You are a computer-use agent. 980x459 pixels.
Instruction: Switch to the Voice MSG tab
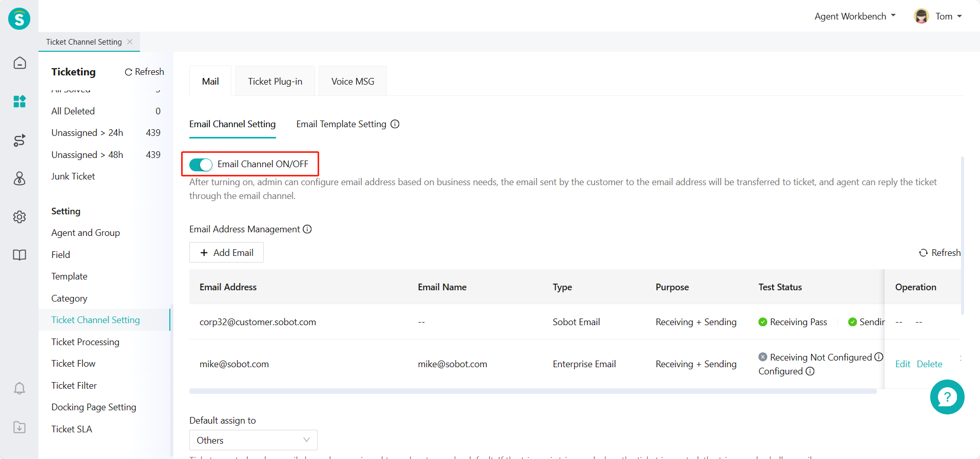point(352,81)
